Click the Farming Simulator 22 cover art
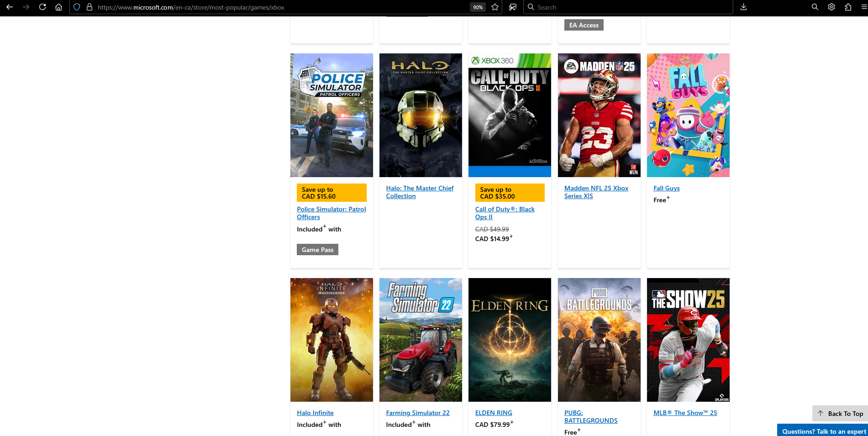This screenshot has height=436, width=868. [x=421, y=340]
